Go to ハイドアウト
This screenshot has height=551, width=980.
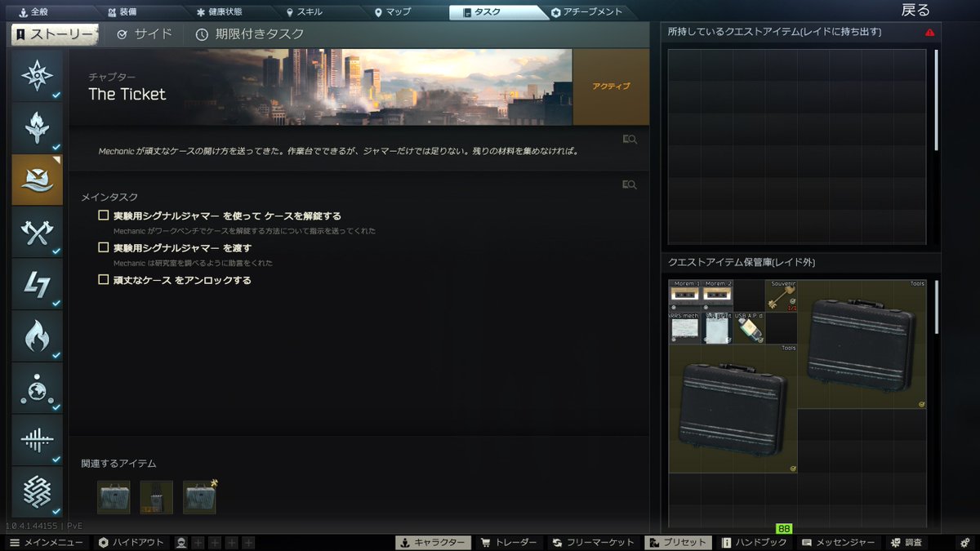pyautogui.click(x=131, y=543)
